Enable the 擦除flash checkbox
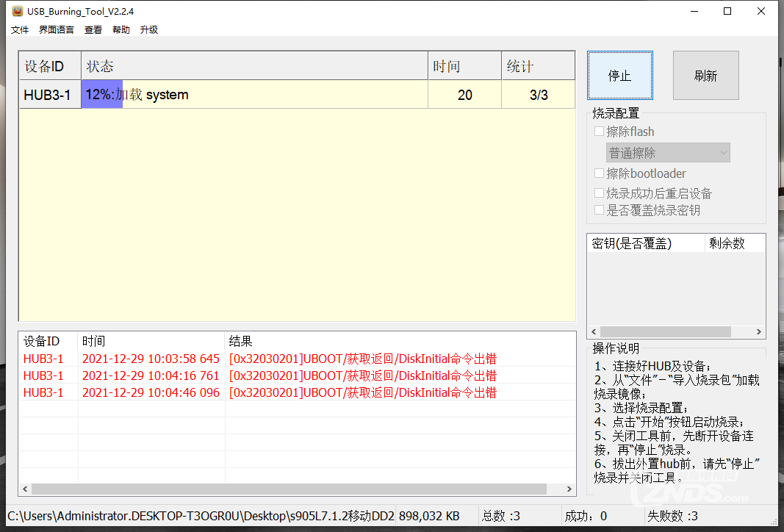Viewport: 784px width, 532px height. 599,131
